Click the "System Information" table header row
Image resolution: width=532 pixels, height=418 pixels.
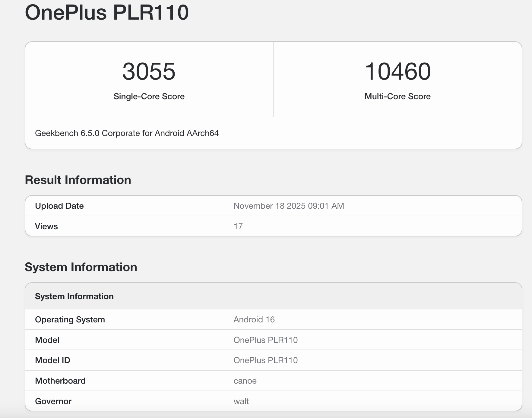274,296
